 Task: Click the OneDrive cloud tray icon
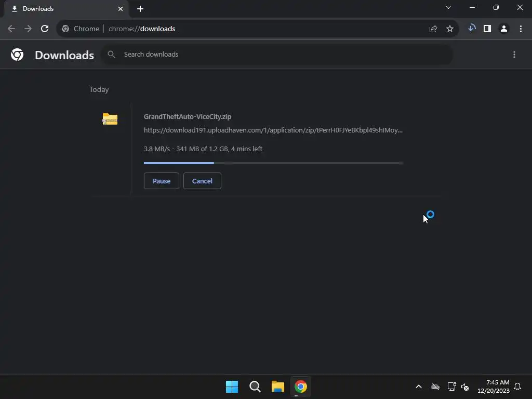point(435,387)
